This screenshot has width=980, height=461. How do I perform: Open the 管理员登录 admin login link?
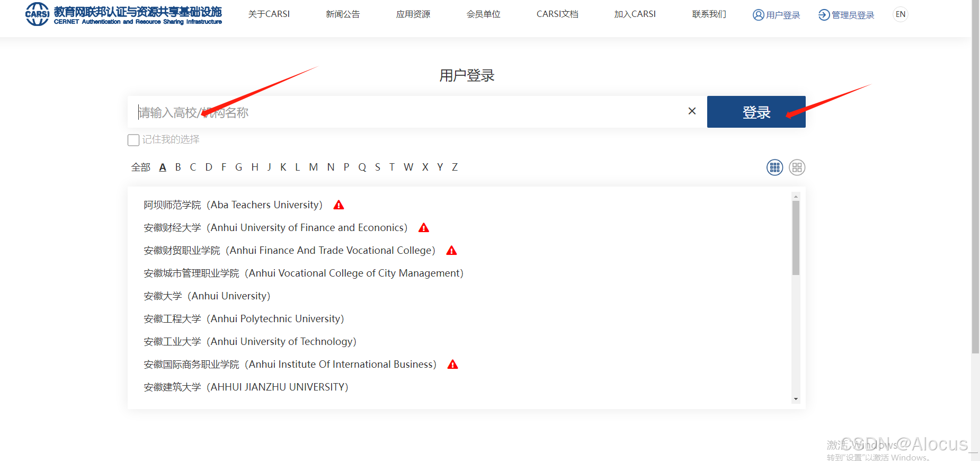point(847,15)
